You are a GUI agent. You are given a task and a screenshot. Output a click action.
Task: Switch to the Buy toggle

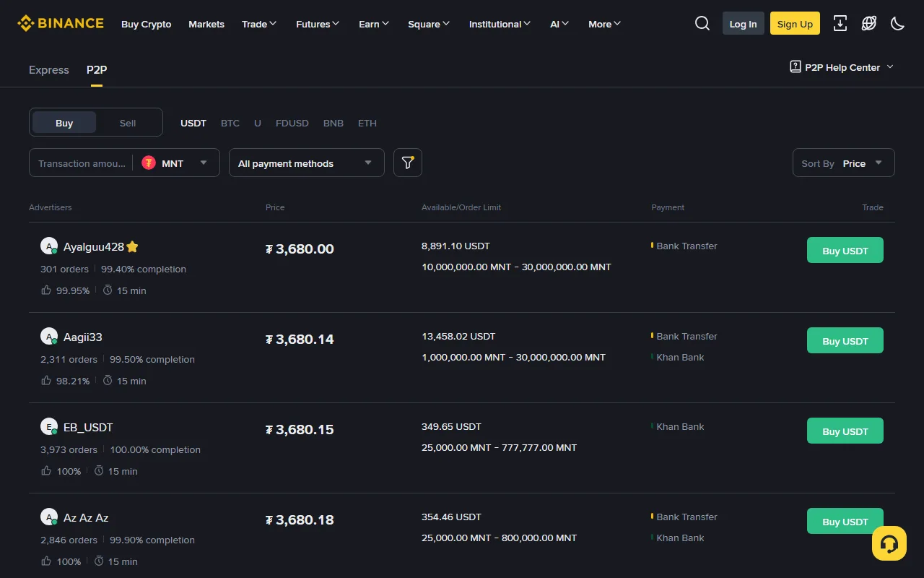[64, 123]
